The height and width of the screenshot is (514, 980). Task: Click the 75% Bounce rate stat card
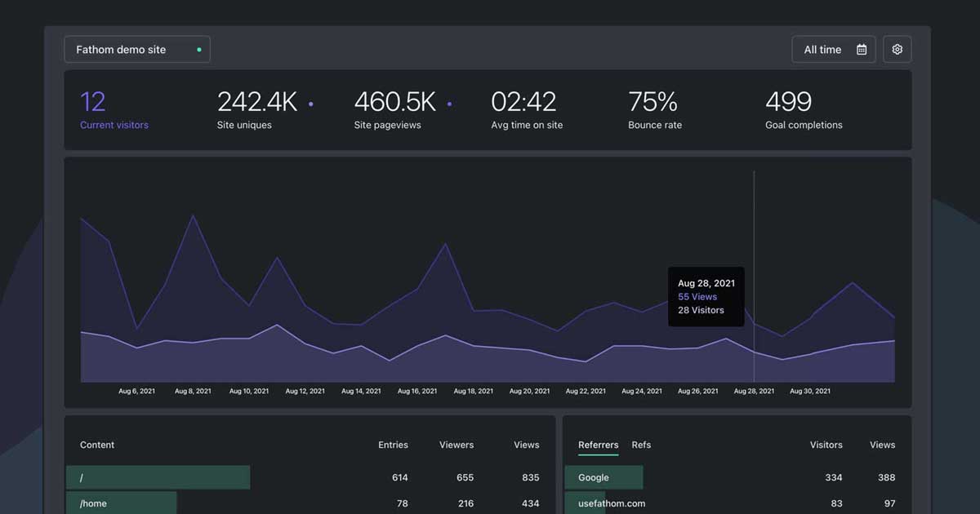point(653,109)
